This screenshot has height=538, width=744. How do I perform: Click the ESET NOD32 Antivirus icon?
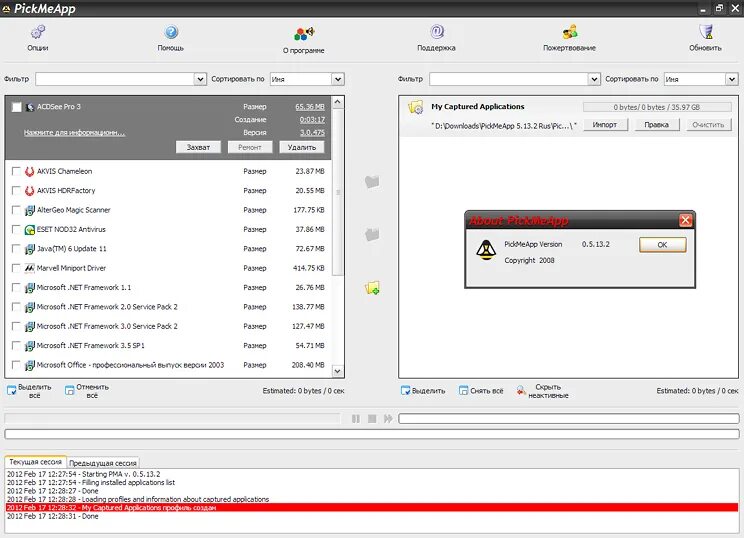29,230
